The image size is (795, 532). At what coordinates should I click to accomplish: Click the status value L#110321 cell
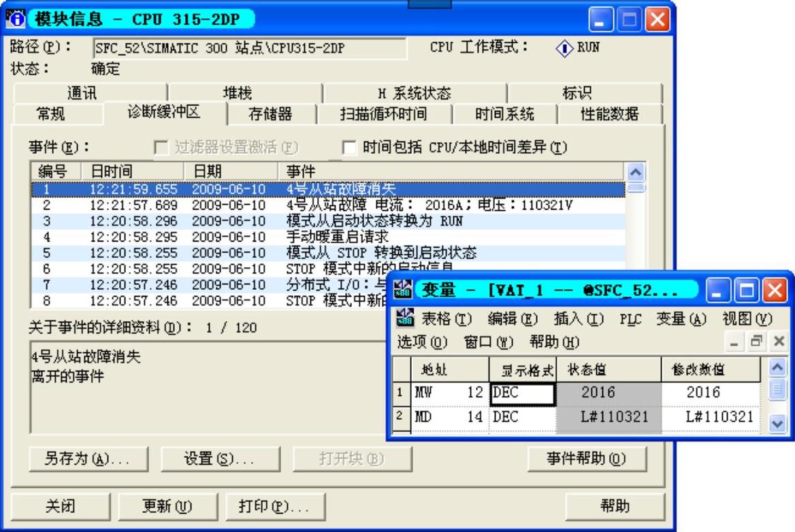[609, 418]
